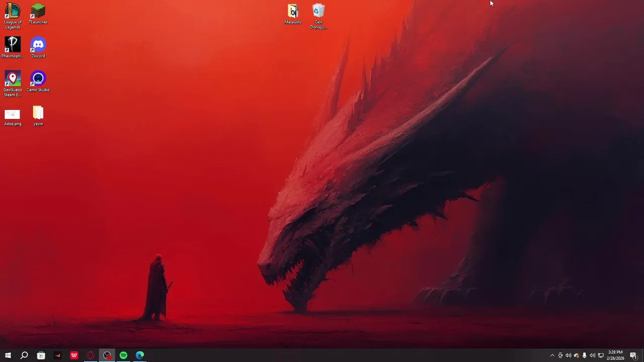Open Microsoft Store from the taskbar
The image size is (644, 362).
(x=41, y=355)
